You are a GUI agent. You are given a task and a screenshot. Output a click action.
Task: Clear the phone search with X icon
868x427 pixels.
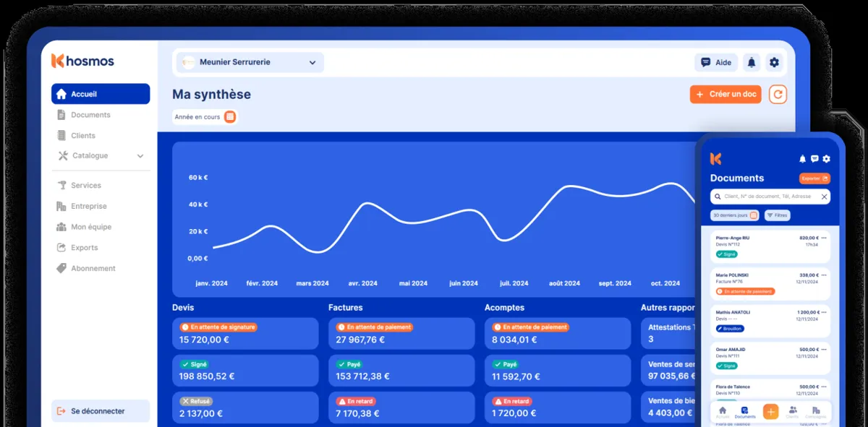822,197
